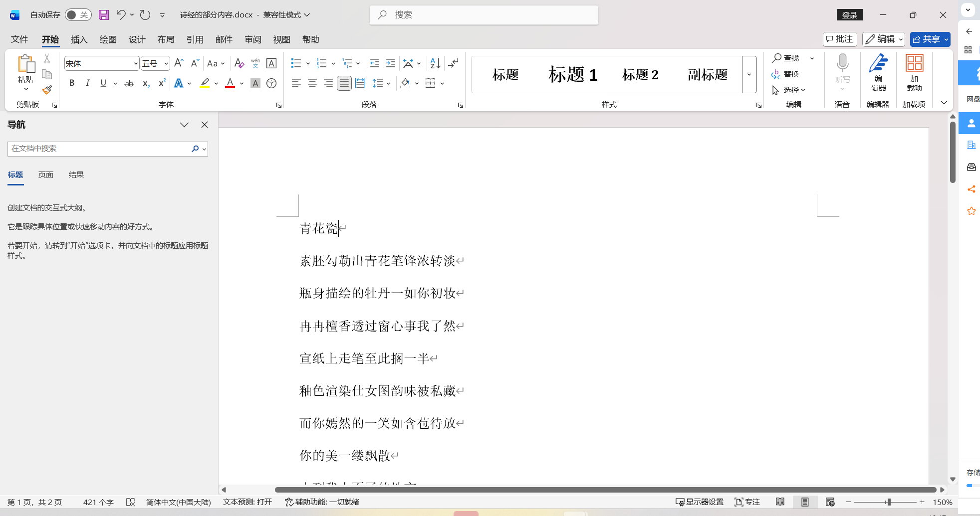Toggle justified text alignment
Screen dimensions: 980x516
point(344,83)
